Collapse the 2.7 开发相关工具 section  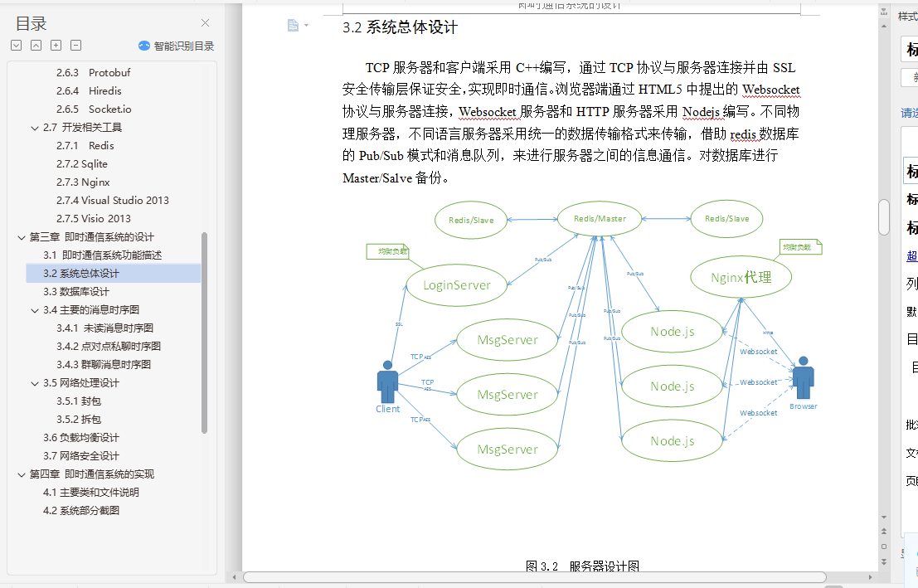pyautogui.click(x=35, y=128)
